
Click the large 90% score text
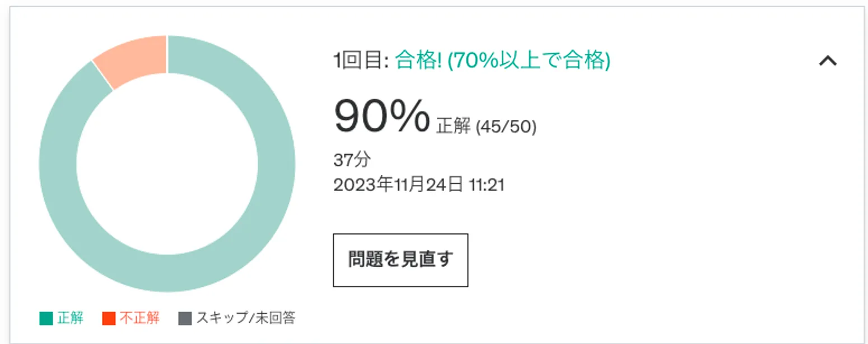[x=381, y=116]
